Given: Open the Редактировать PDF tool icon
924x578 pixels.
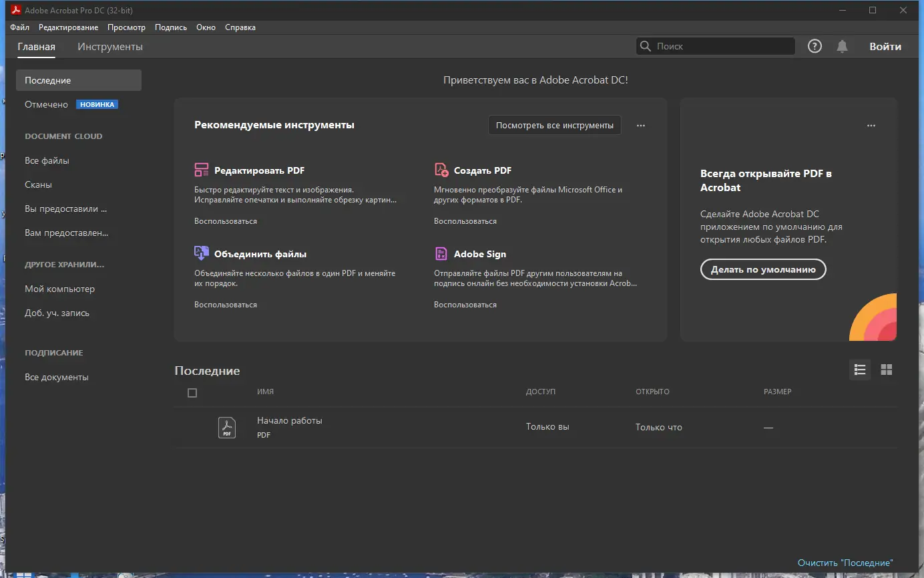Looking at the screenshot, I should pyautogui.click(x=200, y=170).
